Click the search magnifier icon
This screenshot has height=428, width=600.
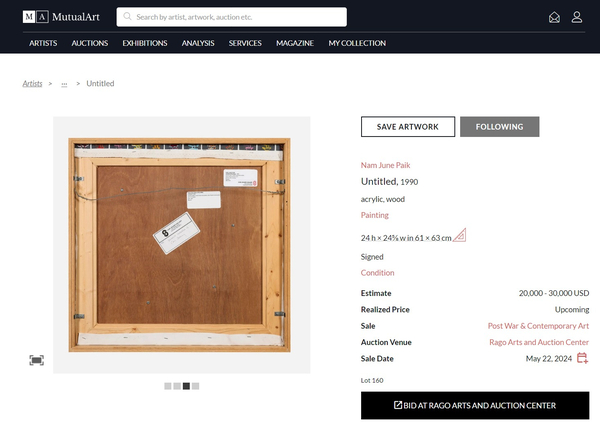[128, 17]
